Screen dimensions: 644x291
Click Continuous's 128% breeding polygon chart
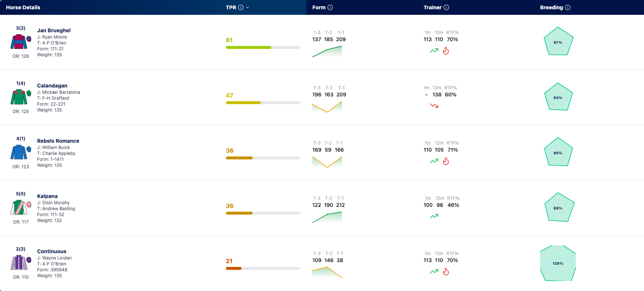(558, 263)
